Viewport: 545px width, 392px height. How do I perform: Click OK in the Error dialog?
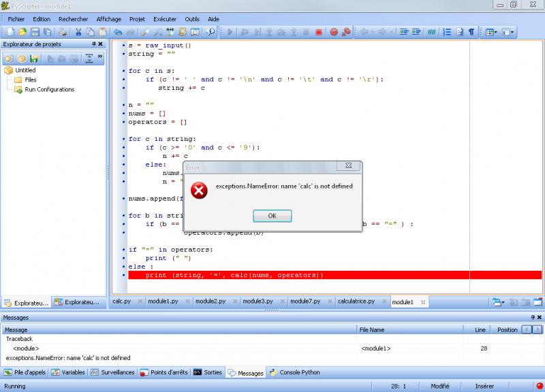pos(272,216)
